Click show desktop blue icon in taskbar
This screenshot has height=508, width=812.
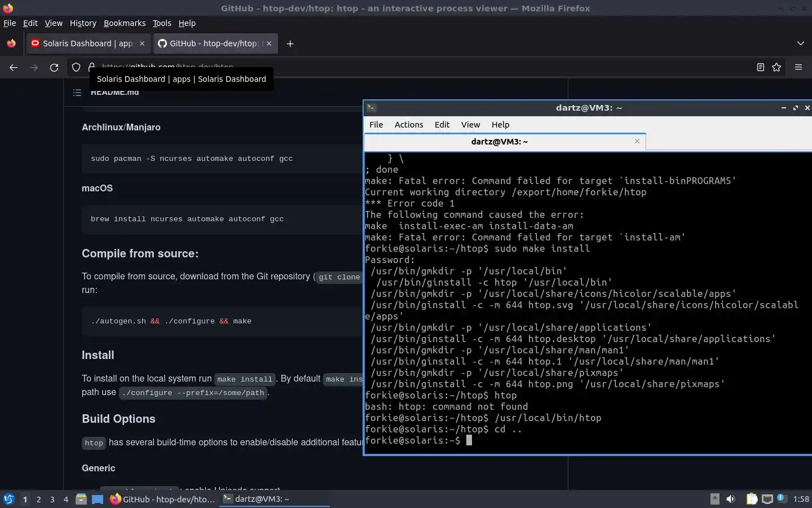coord(98,499)
